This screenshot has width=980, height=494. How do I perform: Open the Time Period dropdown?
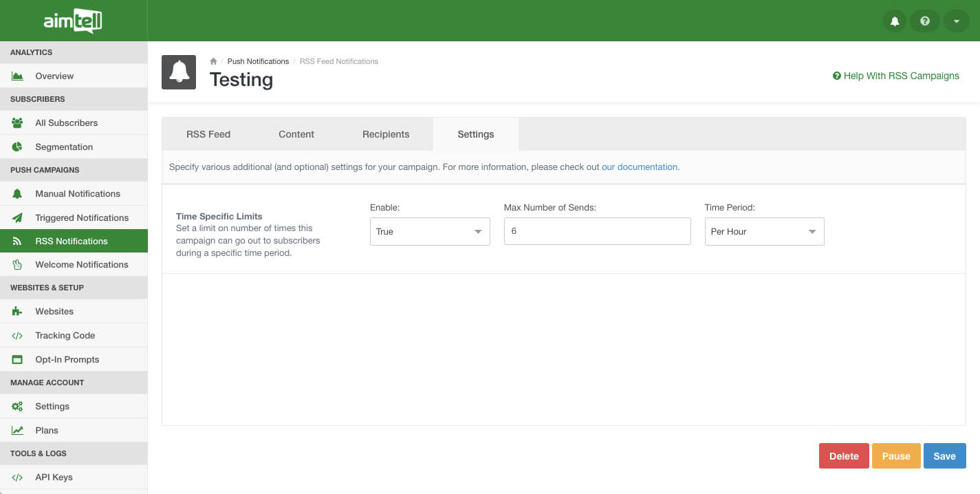tap(765, 232)
